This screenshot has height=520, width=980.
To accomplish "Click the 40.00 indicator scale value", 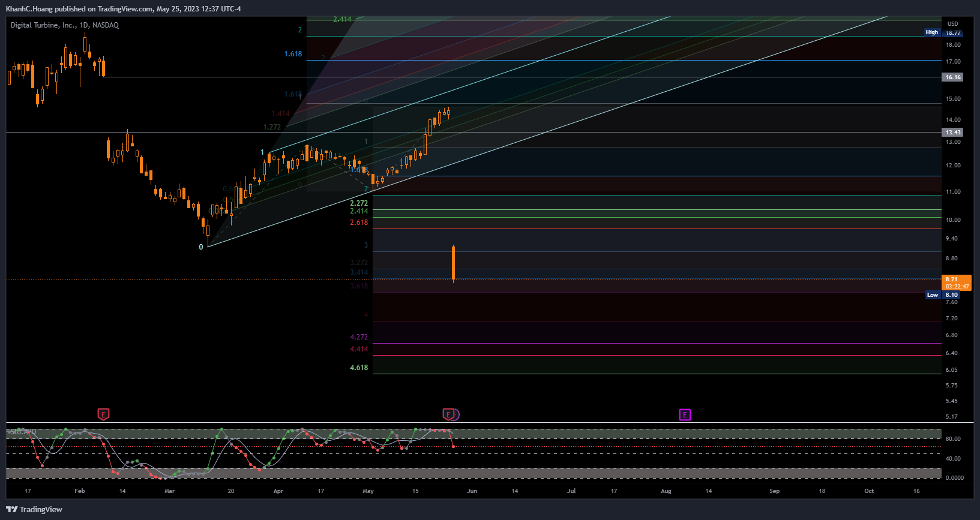I will (953, 458).
